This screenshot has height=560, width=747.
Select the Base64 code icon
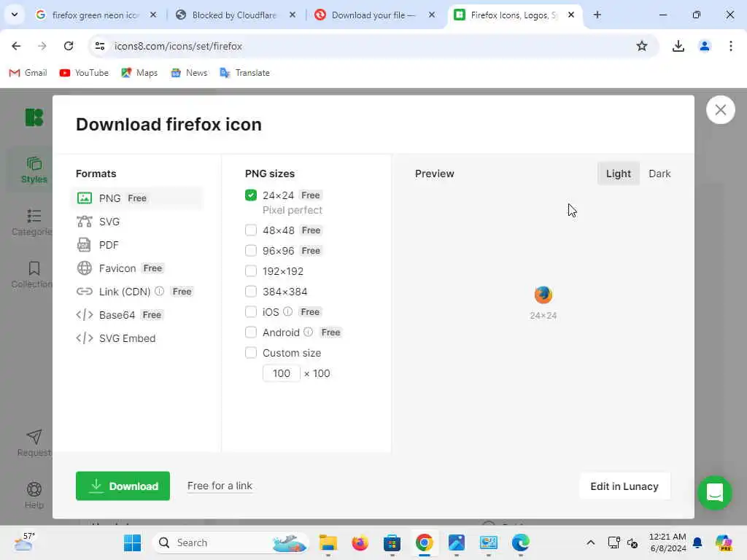85,315
